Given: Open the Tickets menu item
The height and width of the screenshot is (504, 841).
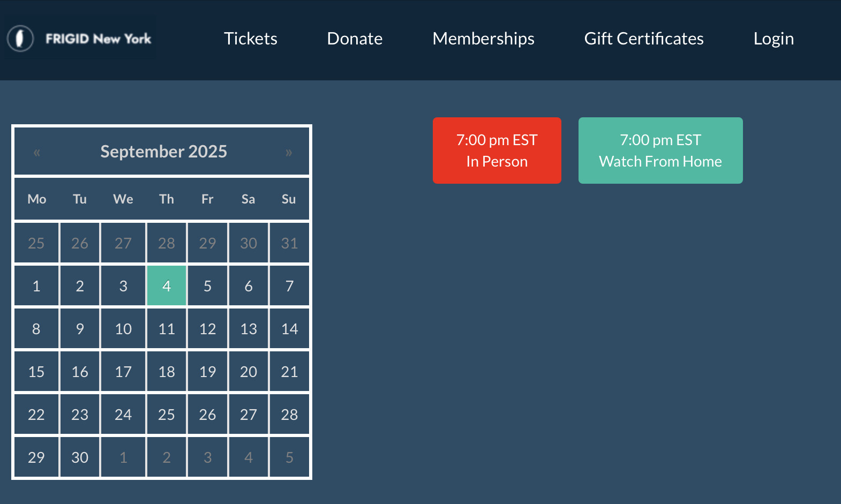Looking at the screenshot, I should tap(251, 39).
